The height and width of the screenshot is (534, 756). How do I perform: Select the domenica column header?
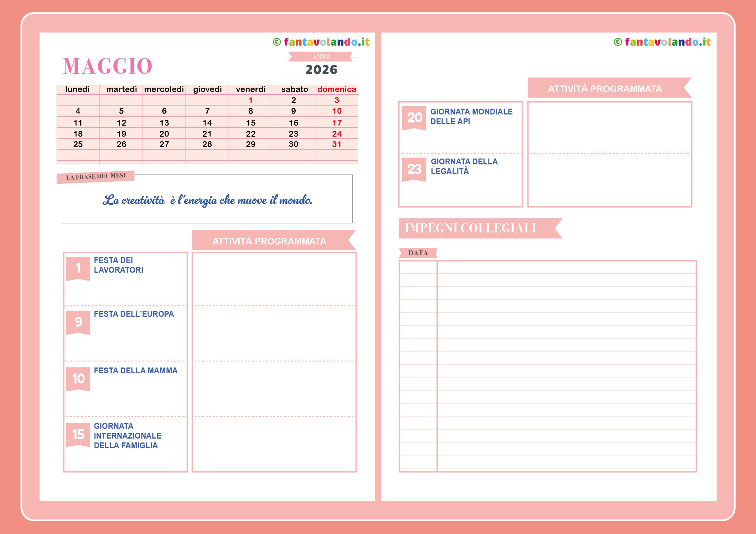(x=336, y=89)
